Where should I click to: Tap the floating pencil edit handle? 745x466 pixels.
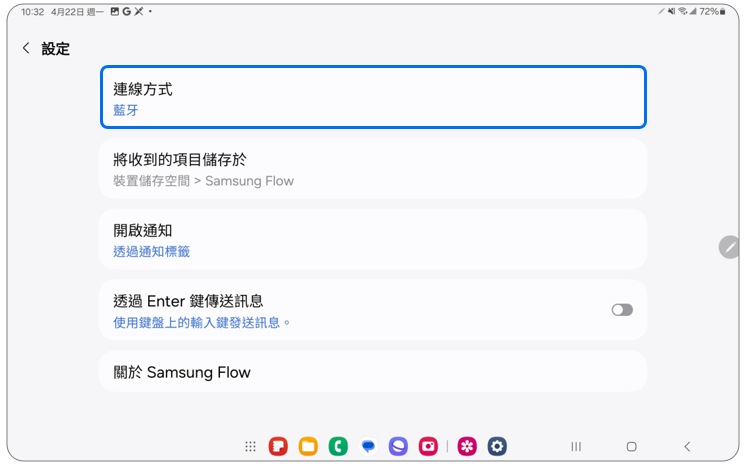tap(729, 247)
